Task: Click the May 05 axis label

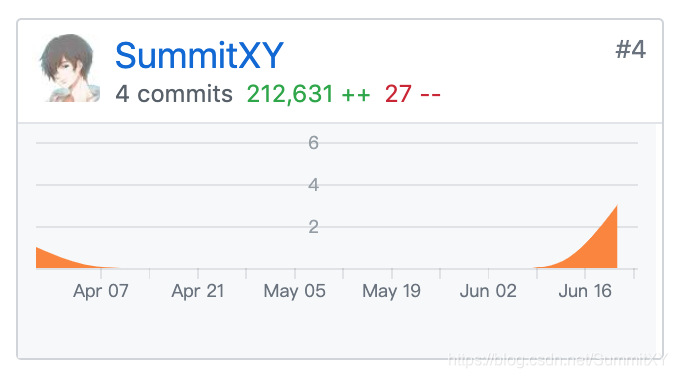Action: (294, 291)
